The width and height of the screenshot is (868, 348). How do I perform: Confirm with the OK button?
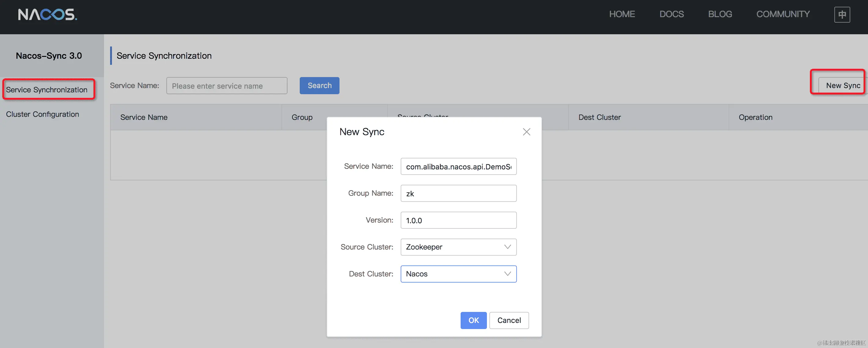[x=473, y=320]
